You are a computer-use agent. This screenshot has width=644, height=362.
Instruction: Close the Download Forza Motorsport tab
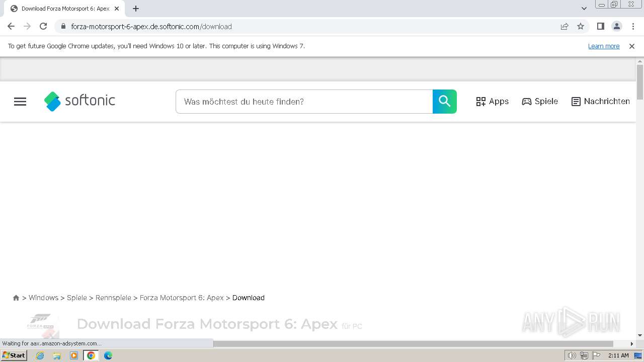click(117, 9)
